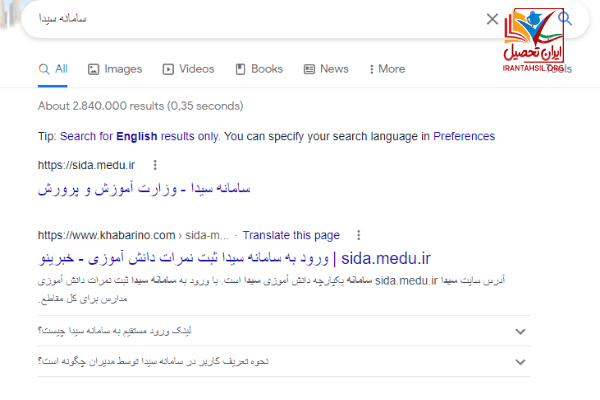Click the https://www.khabarino.com URL text
The image size is (600, 400).
(106, 235)
